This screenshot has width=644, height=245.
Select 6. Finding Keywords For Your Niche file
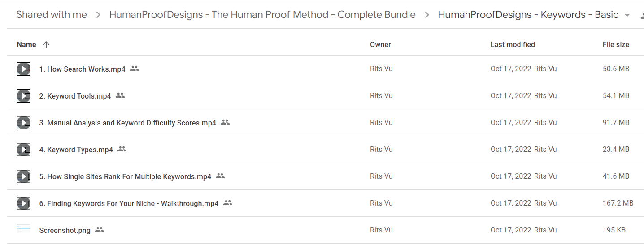coord(326,203)
